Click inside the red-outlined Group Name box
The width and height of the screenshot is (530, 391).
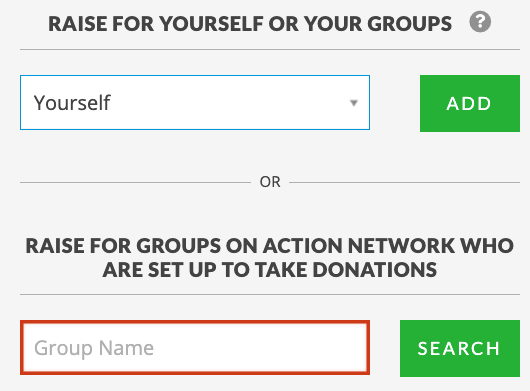point(195,348)
